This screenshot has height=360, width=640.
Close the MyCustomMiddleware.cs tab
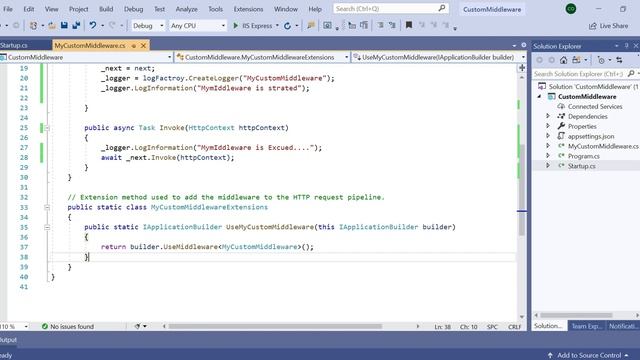[x=143, y=46]
